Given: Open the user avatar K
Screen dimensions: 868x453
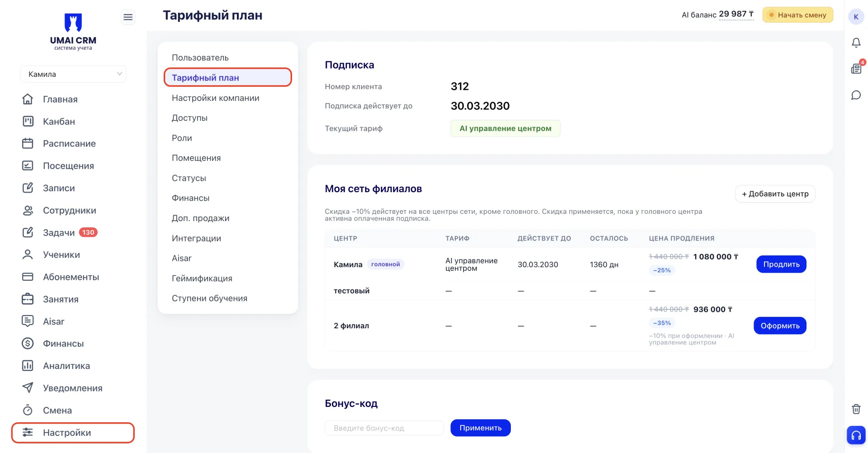Looking at the screenshot, I should (x=856, y=17).
